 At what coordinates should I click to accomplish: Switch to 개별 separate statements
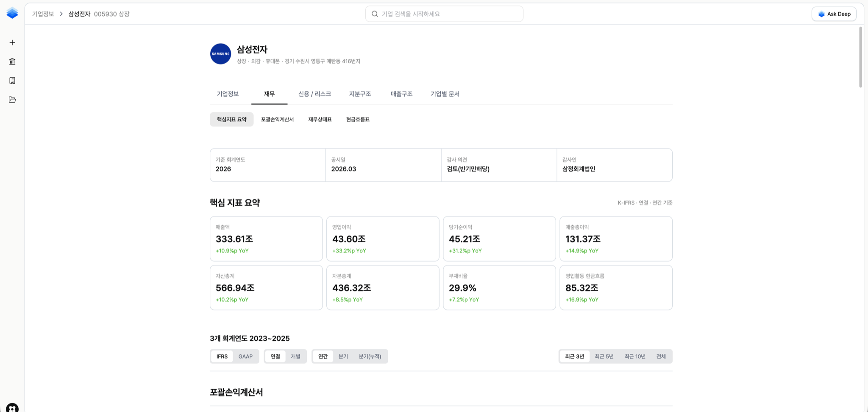[x=295, y=356]
